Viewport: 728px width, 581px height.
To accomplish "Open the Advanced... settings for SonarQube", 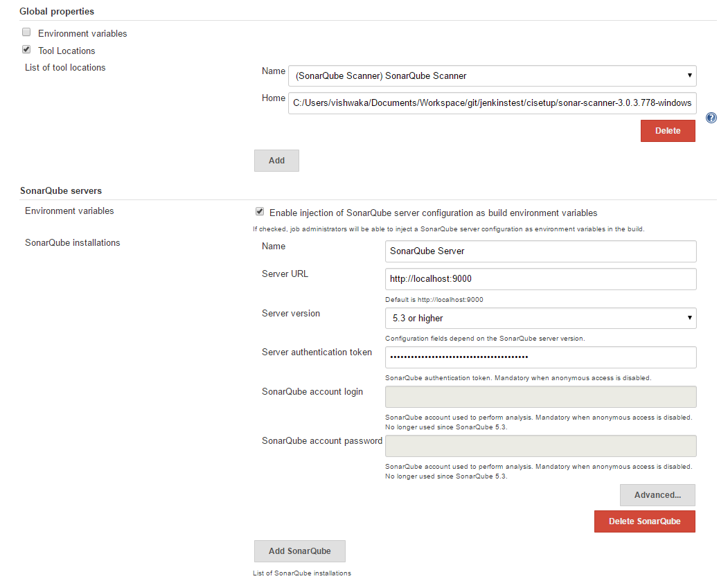I will (657, 495).
